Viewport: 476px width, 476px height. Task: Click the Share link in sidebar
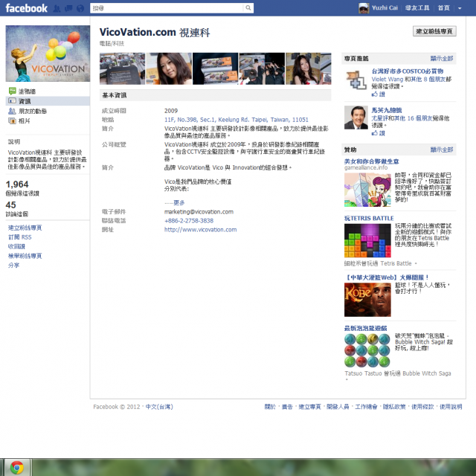click(x=13, y=265)
